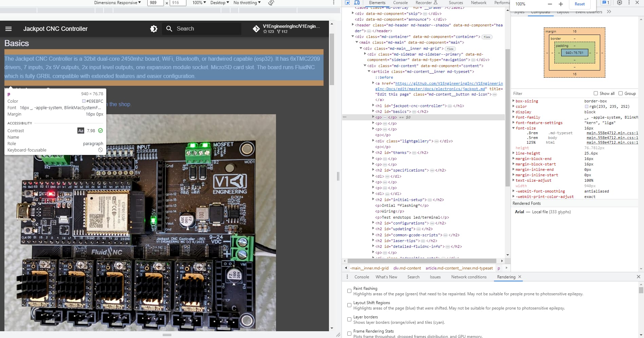Image resolution: width=644 pixels, height=338 pixels.
Task: Select div.md-content breadcrumb
Action: coord(407,268)
